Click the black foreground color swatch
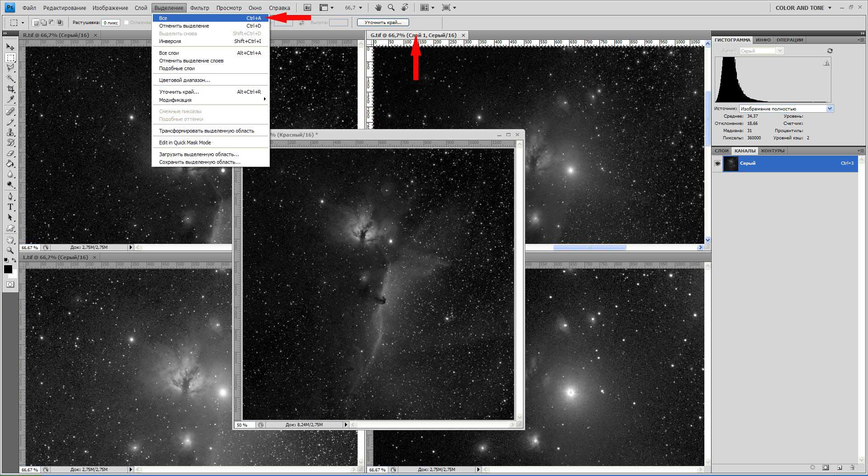The image size is (868, 476). click(8, 269)
